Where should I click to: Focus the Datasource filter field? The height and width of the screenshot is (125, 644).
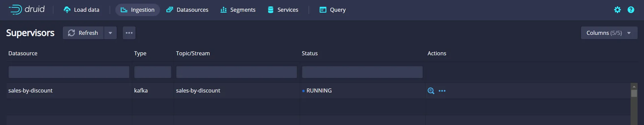pyautogui.click(x=69, y=72)
